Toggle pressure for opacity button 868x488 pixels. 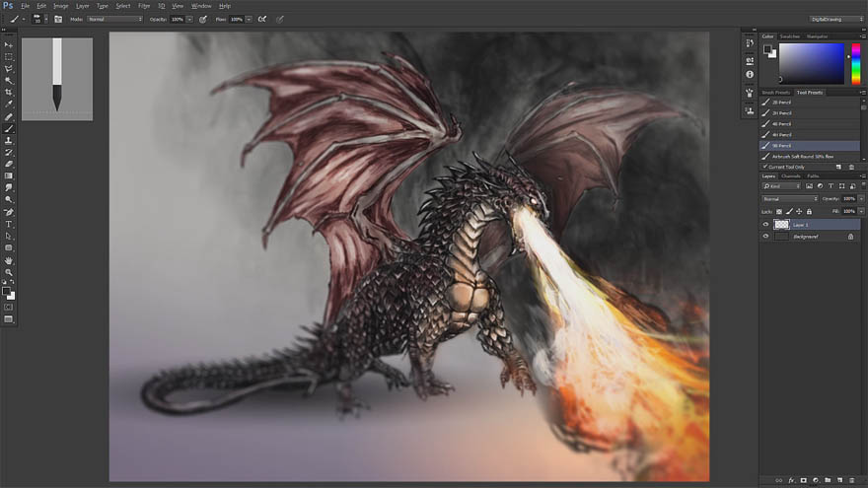203,20
